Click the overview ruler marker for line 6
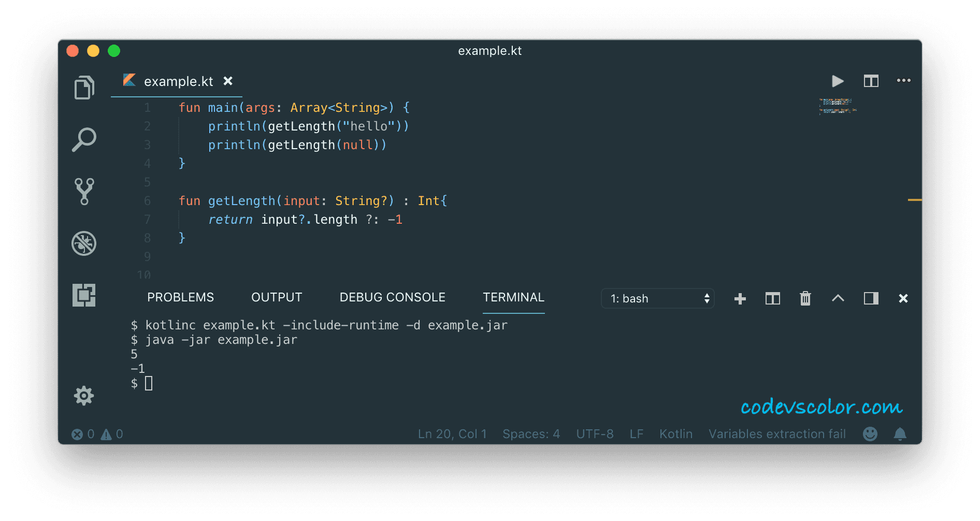The height and width of the screenshot is (521, 980). (x=914, y=200)
